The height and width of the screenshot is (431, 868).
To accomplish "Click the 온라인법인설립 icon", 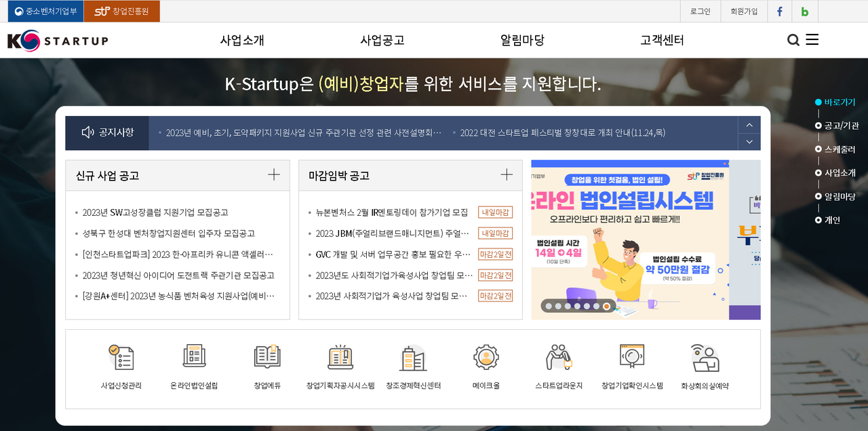I will coord(194,357).
